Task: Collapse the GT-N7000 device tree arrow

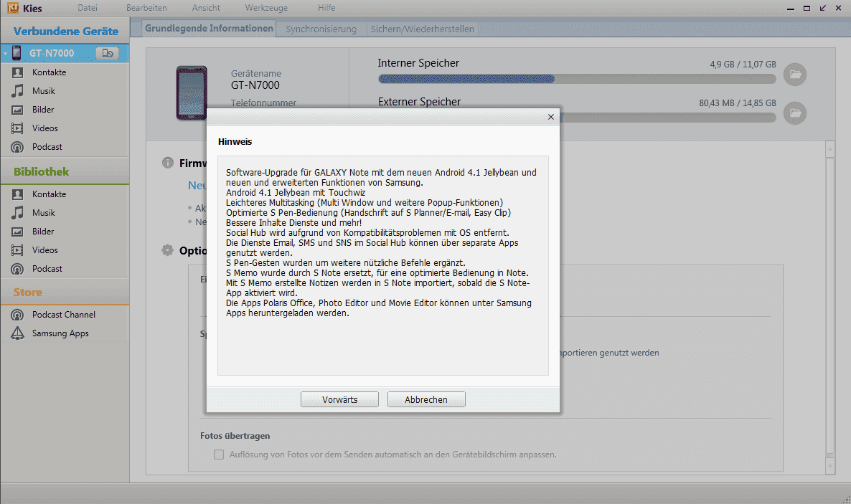Action: [x=6, y=53]
